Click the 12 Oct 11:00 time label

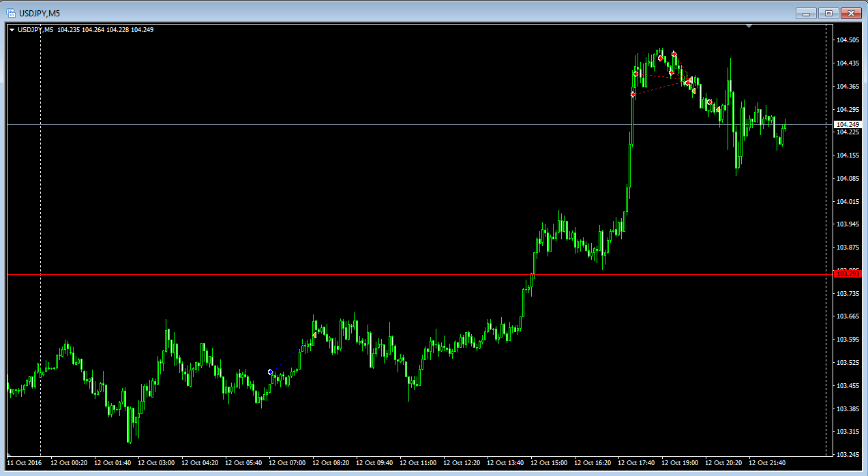pyautogui.click(x=418, y=463)
